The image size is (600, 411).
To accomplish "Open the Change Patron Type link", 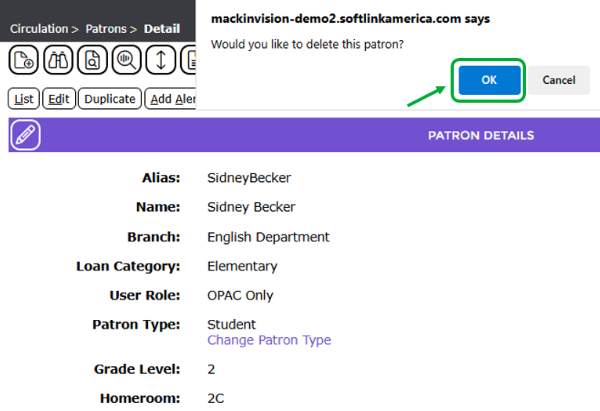I will tap(269, 340).
